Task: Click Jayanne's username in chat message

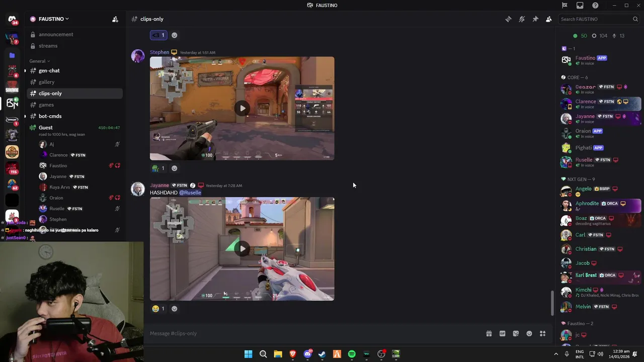Action: (159, 186)
